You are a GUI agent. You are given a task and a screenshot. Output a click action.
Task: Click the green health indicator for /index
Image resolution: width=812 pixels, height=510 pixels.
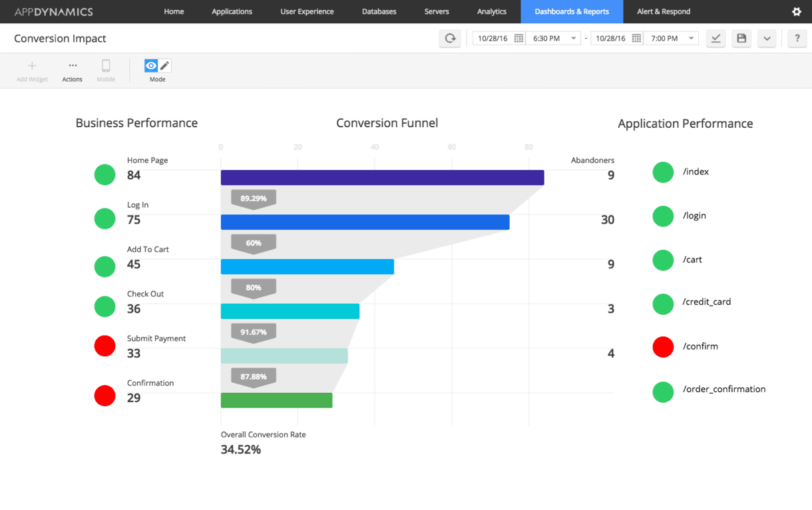[x=663, y=172]
